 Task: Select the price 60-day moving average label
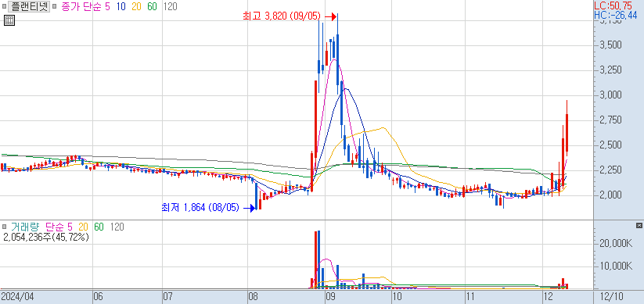(152, 6)
